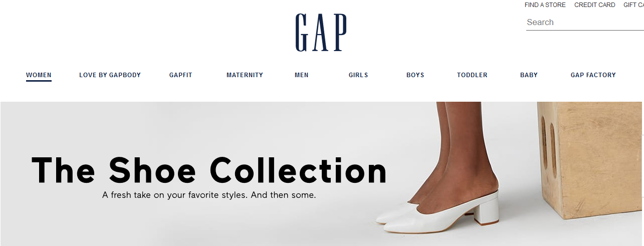Open the Women category

pyautogui.click(x=39, y=75)
